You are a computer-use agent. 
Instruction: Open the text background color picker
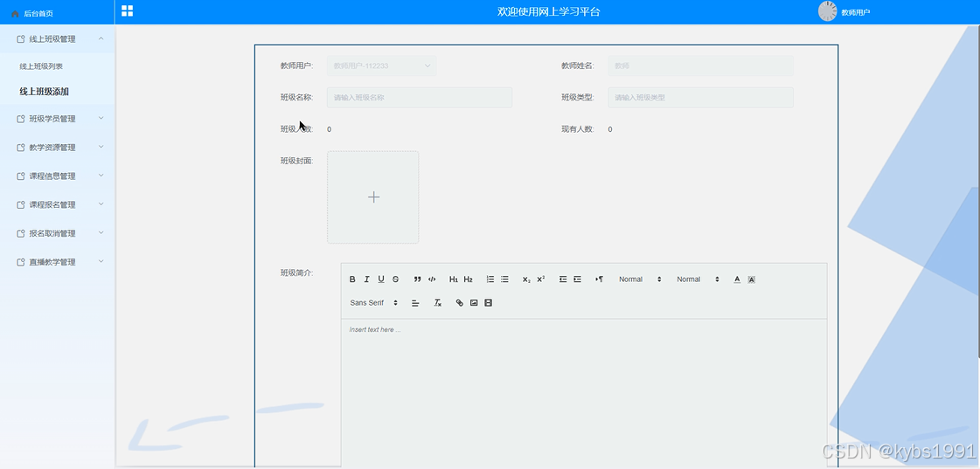click(x=751, y=279)
